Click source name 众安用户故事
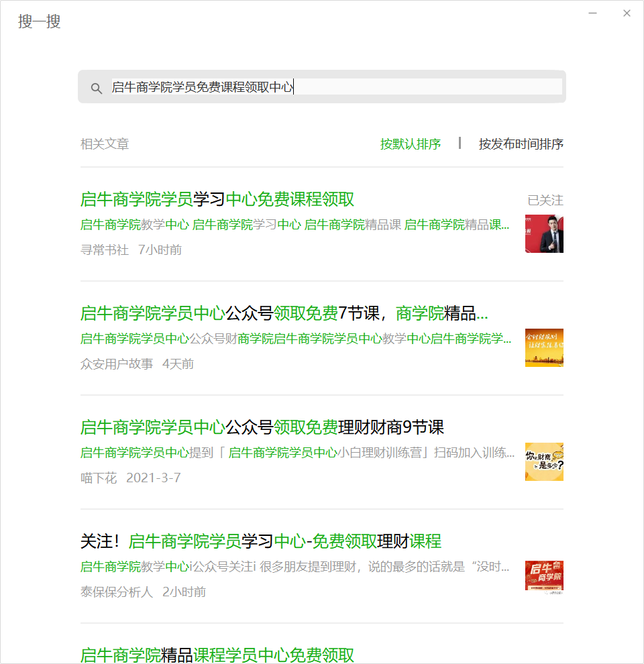The image size is (644, 664). [x=117, y=364]
